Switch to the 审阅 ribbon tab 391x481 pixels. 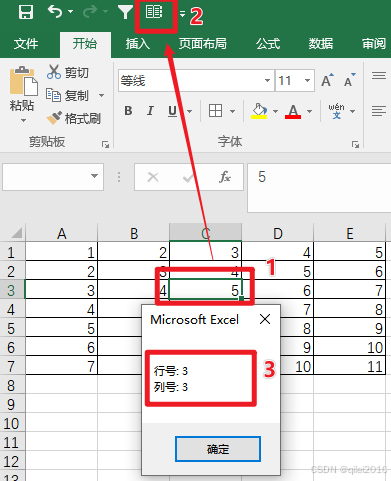click(374, 44)
